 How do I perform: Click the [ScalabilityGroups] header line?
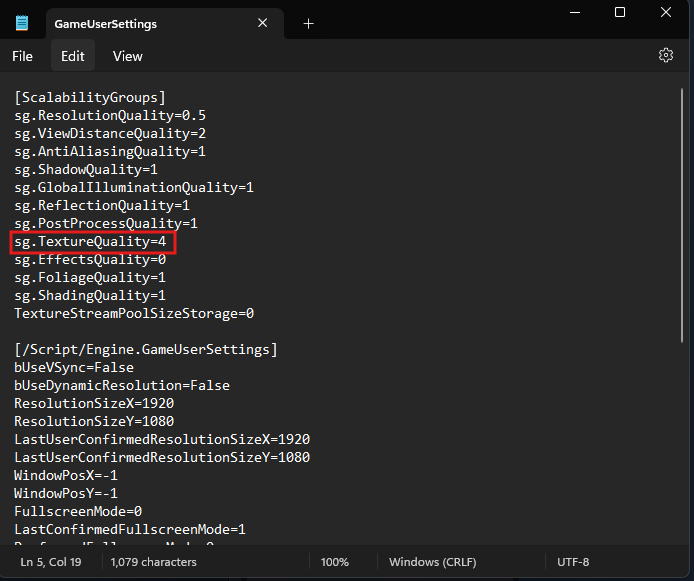point(90,97)
